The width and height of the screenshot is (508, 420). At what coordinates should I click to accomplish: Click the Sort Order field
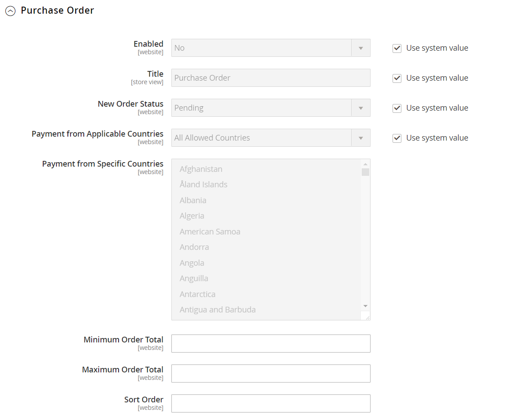pyautogui.click(x=271, y=403)
